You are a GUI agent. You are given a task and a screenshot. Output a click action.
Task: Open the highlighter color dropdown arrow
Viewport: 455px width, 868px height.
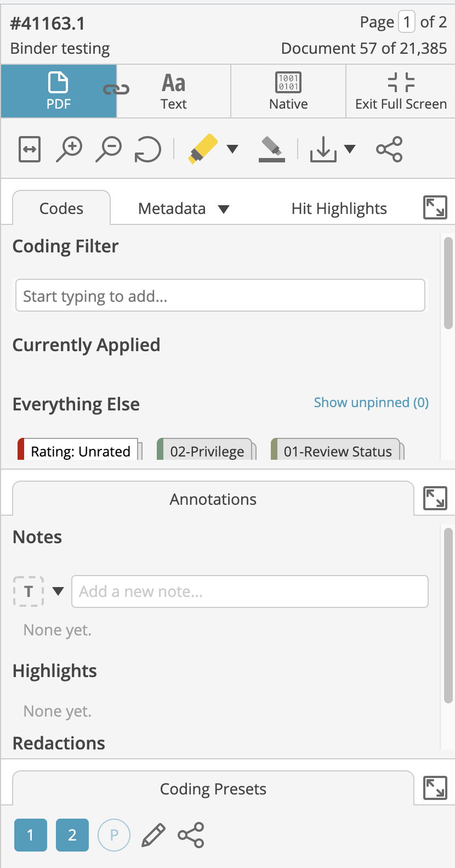click(232, 149)
